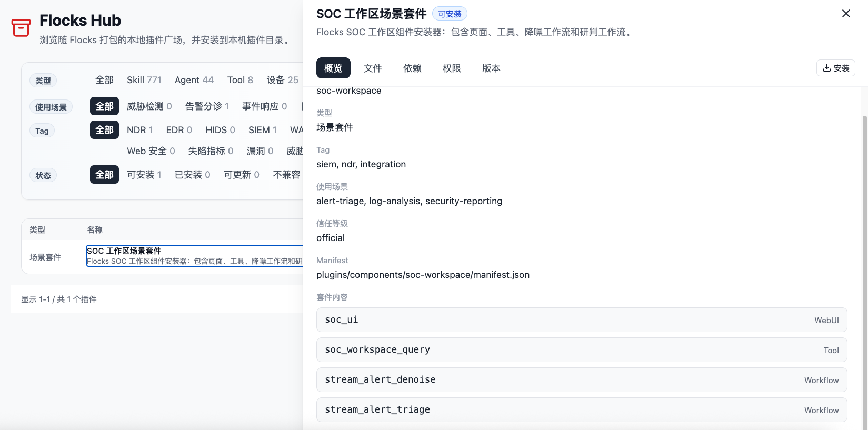
Task: Filter type by Agent 44
Action: [194, 80]
